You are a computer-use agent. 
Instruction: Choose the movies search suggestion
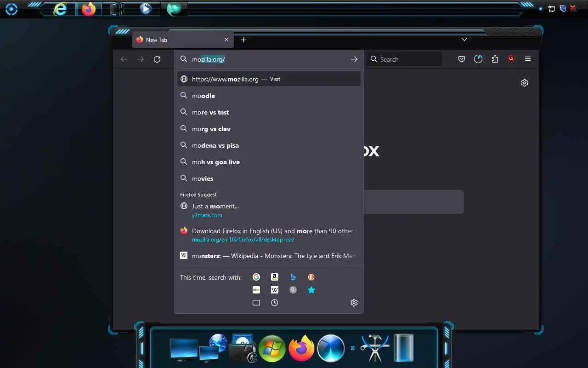click(269, 178)
